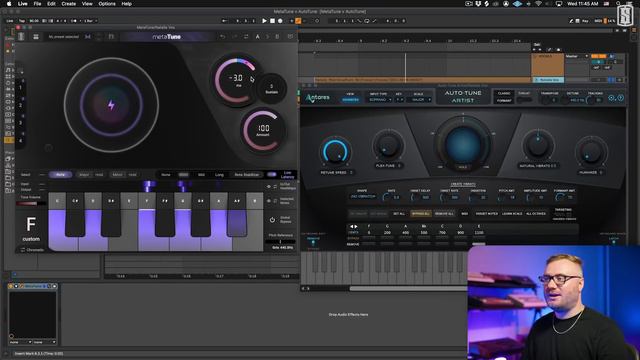Image resolution: width=640 pixels, height=360 pixels.
Task: Open the Apple menu
Action: pos(9,4)
